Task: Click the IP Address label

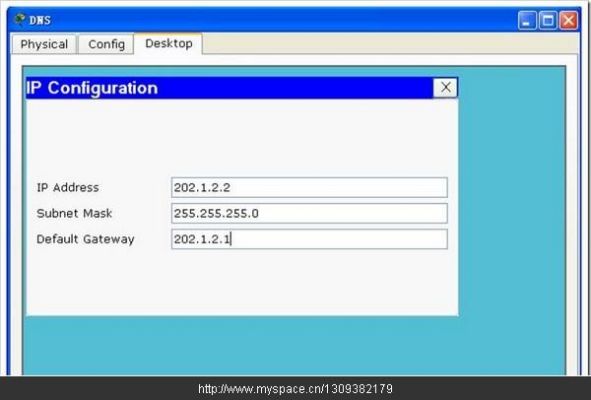Action: coord(68,187)
